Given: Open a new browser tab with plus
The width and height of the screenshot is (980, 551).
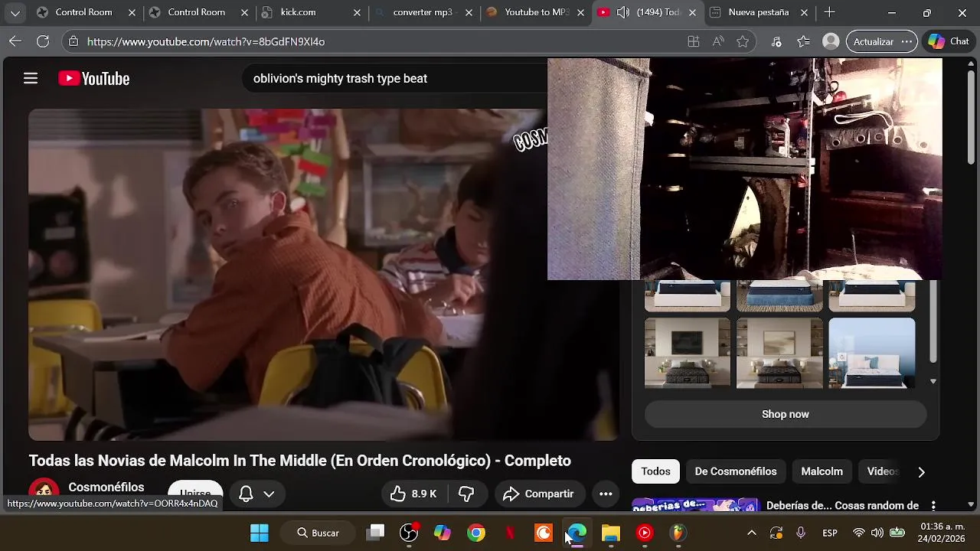Looking at the screenshot, I should (x=829, y=12).
